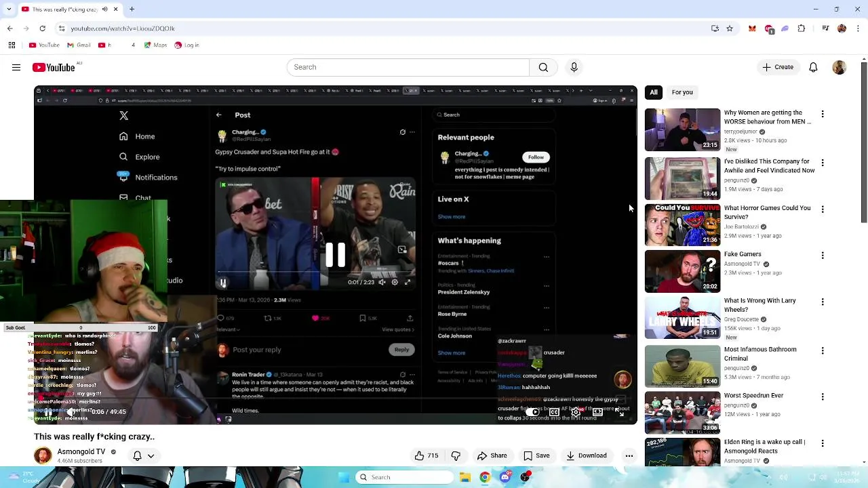The image size is (868, 488).
Task: Open a new browser tab
Action: tap(132, 9)
